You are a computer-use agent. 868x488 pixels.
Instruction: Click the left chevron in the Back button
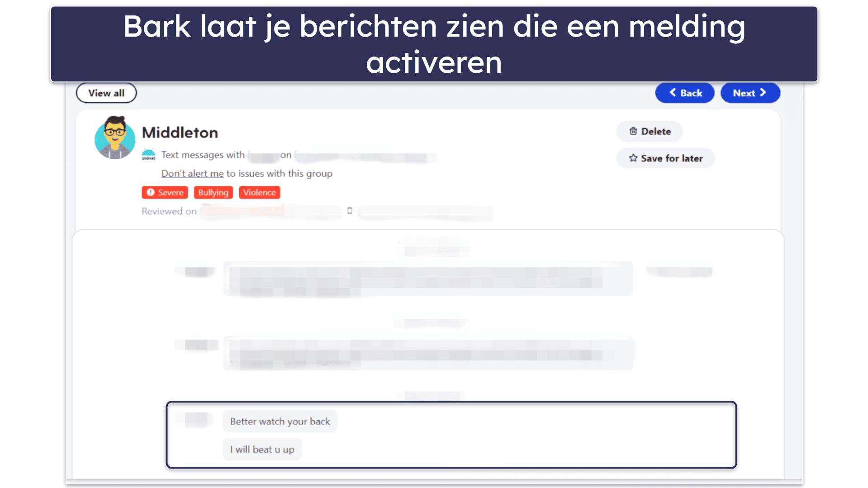tap(673, 92)
